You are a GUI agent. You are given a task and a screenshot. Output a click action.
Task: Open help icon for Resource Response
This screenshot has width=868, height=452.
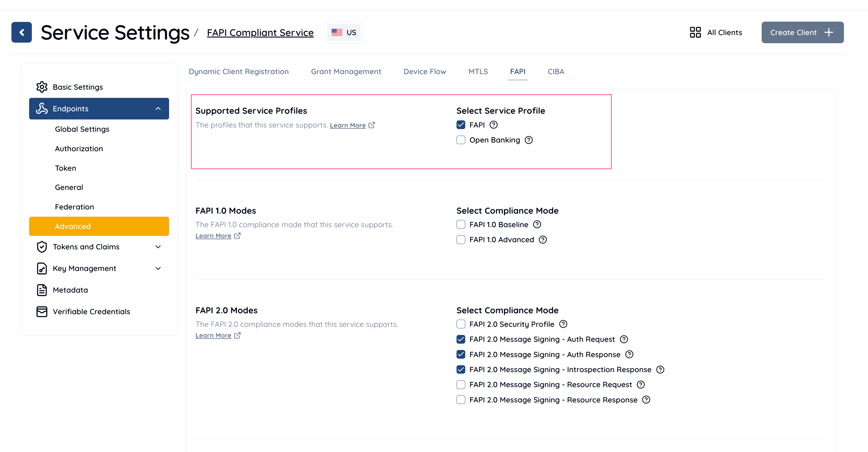(646, 400)
